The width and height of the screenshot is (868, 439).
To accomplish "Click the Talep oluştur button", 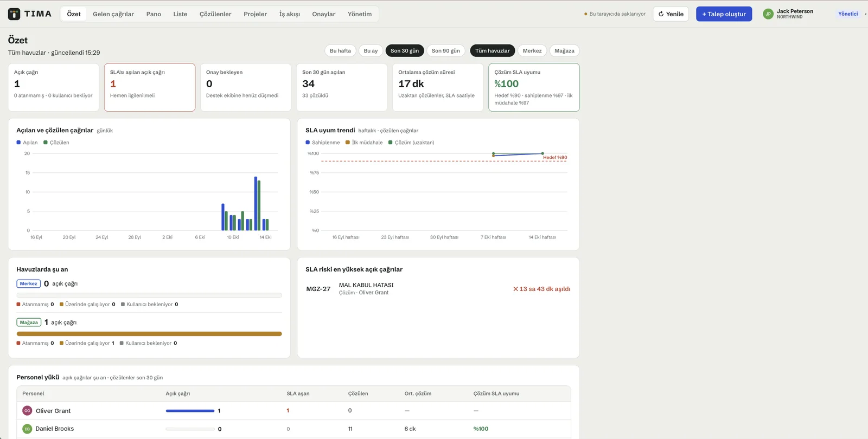I will point(724,14).
